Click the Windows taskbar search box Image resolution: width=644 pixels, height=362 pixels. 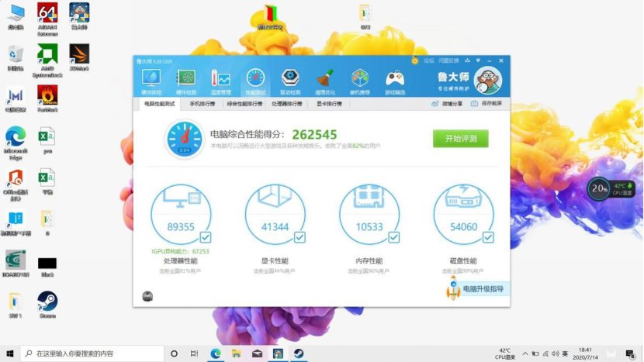coord(93,353)
